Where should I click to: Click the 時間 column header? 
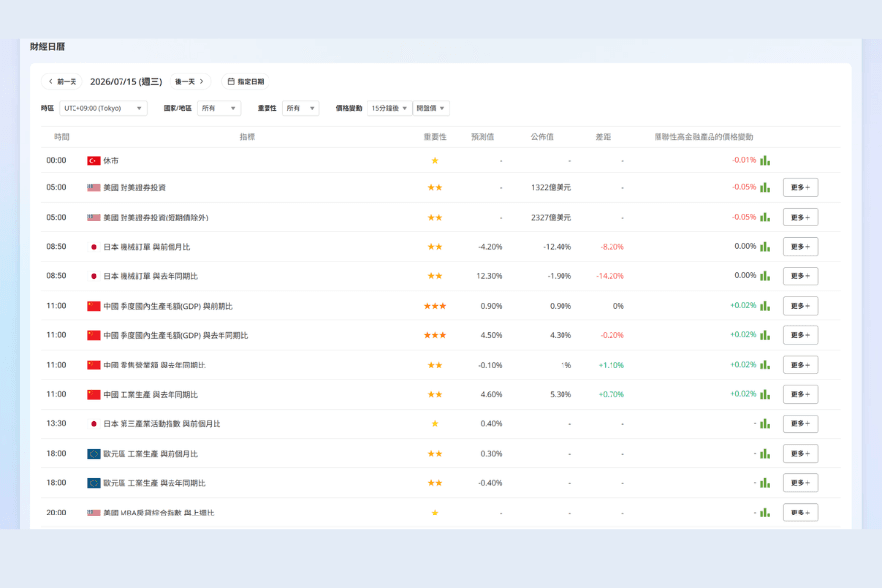coord(62,137)
